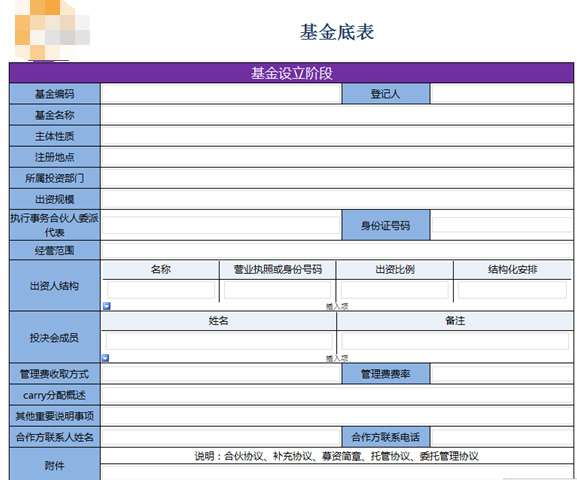The height and width of the screenshot is (480, 577).
Task: Click the 结构化安排 cell input
Action: click(512, 290)
